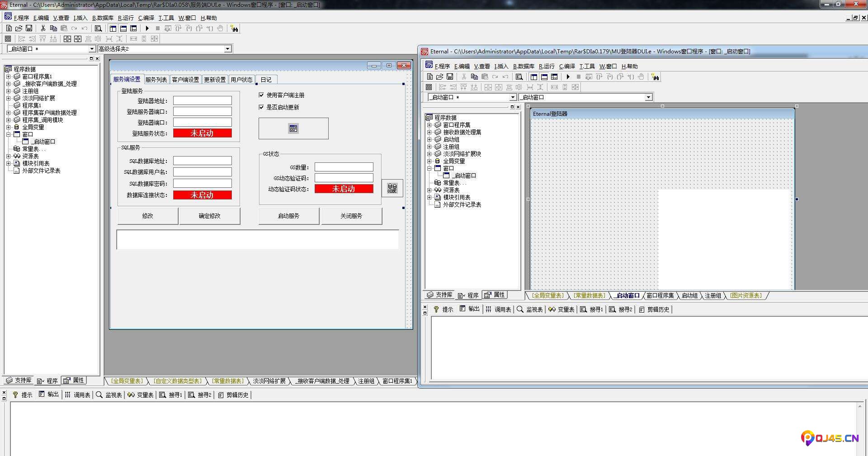Open 剪辑历史 tab in MU登陆器 output panel

[654, 309]
